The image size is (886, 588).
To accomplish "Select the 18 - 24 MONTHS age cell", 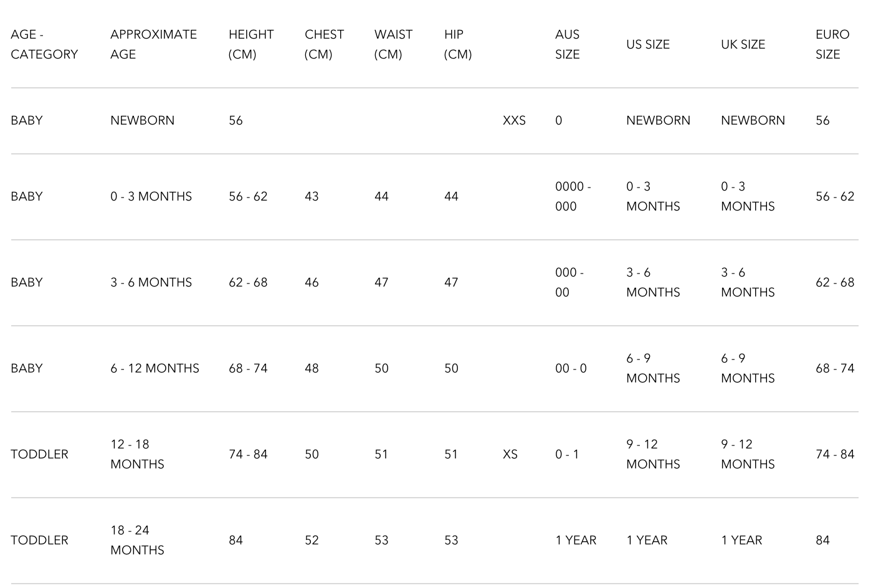I will [x=137, y=540].
